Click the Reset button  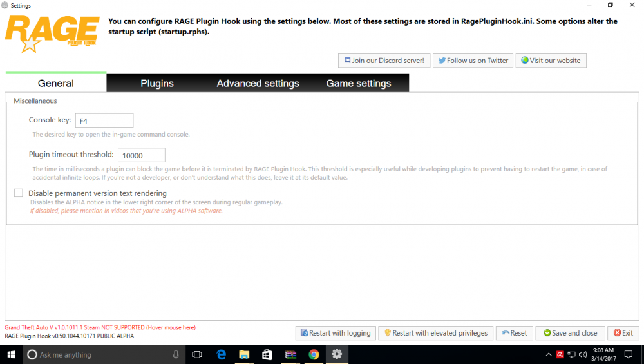pos(514,333)
